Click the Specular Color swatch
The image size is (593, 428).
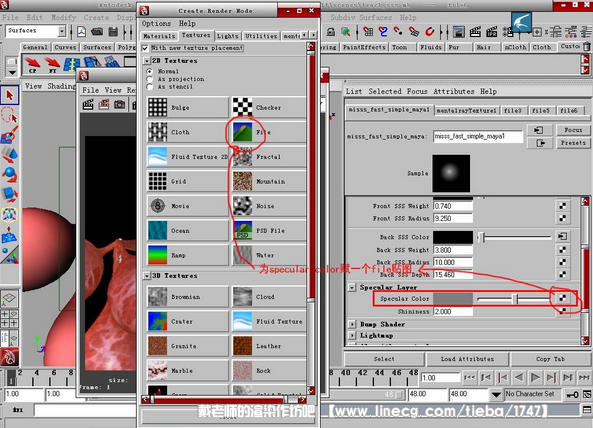pyautogui.click(x=453, y=299)
